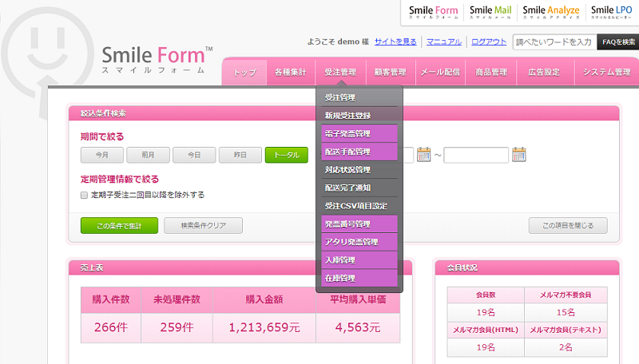Open the システム管理 menu
639x364 pixels.
[x=607, y=73]
